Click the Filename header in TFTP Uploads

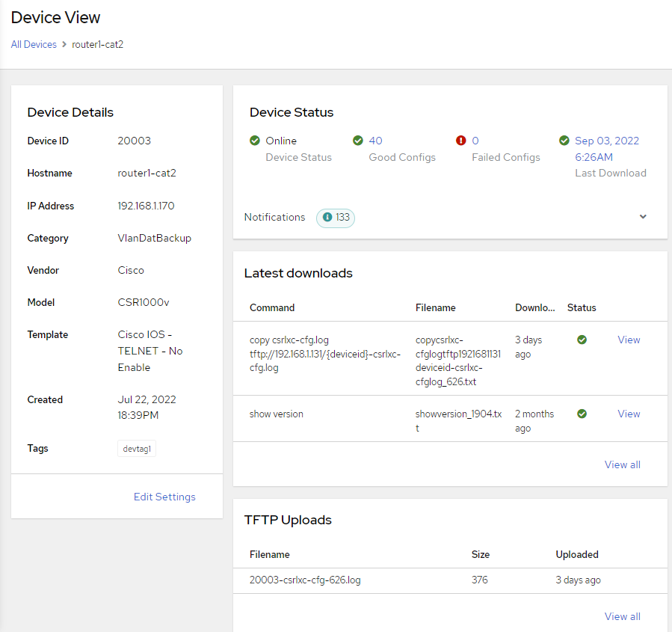tap(270, 554)
